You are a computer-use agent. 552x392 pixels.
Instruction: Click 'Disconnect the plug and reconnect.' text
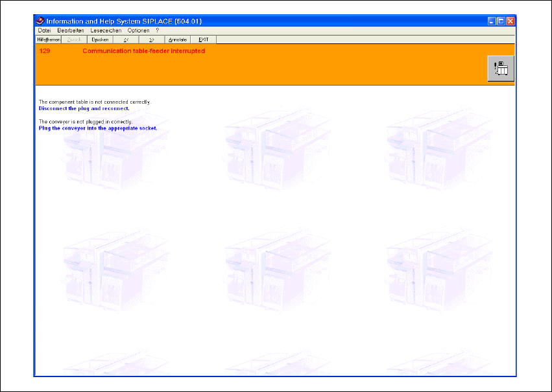84,108
